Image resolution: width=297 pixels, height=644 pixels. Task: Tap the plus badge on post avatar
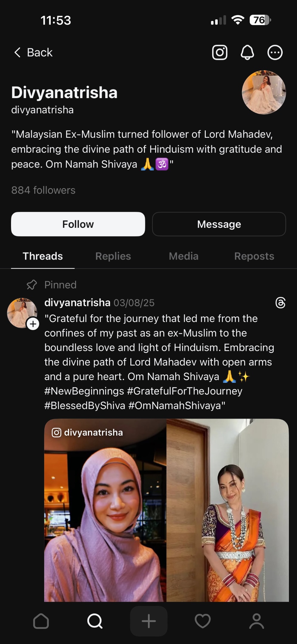coord(33,324)
